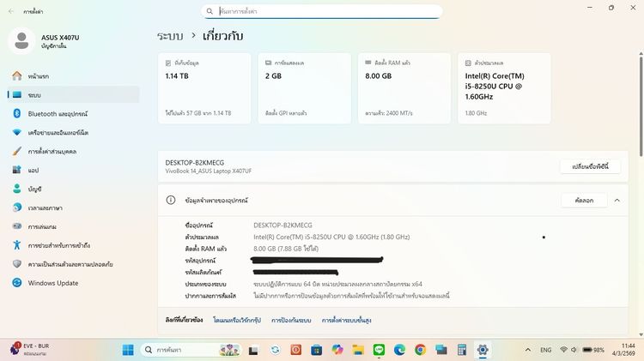
Task: Click the Wi-Fi icon in system tray
Action: coord(563,350)
